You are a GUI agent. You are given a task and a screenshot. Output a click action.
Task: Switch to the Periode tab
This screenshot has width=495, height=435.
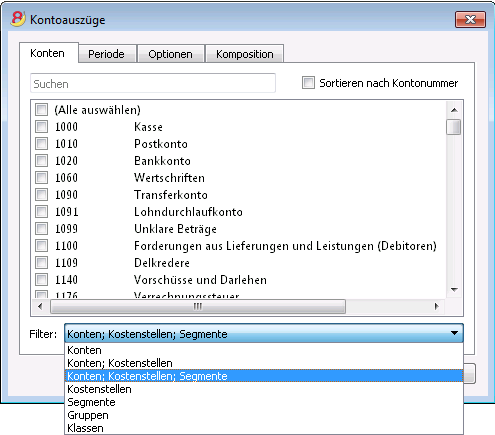coord(106,54)
